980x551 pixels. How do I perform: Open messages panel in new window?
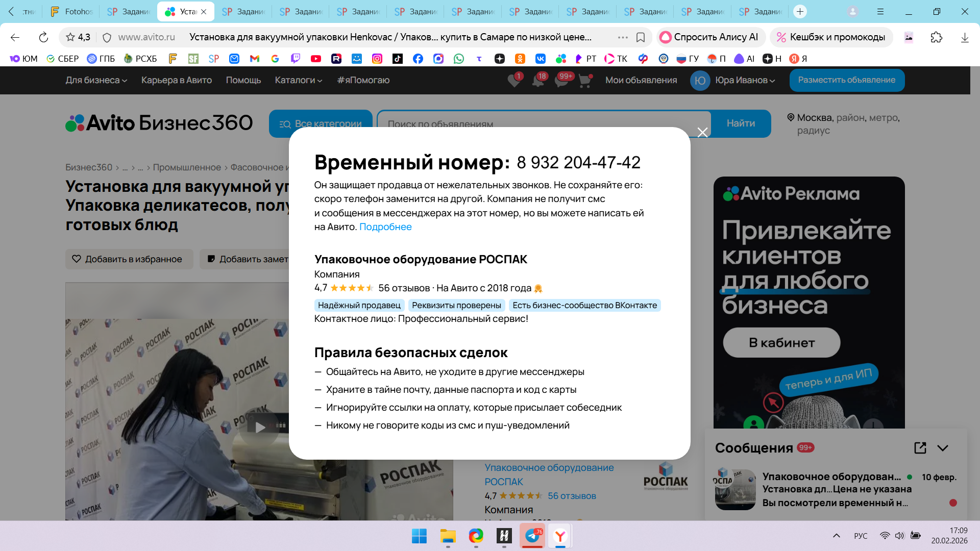coord(920,448)
